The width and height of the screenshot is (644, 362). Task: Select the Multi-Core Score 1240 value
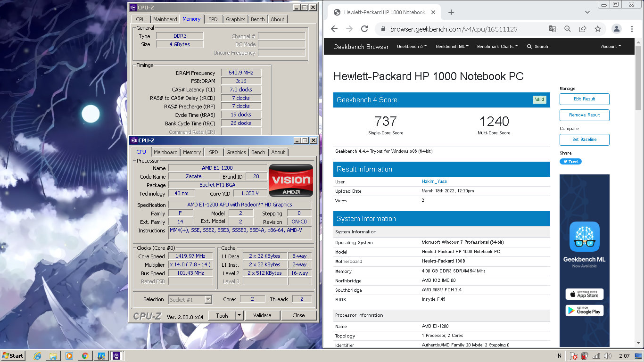coord(494,122)
